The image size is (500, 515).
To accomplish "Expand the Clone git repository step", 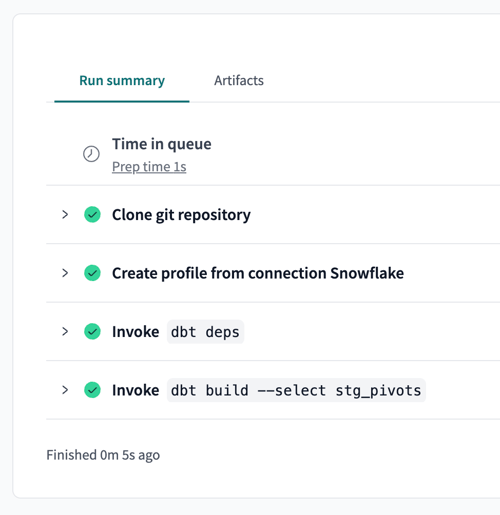I will pyautogui.click(x=65, y=214).
